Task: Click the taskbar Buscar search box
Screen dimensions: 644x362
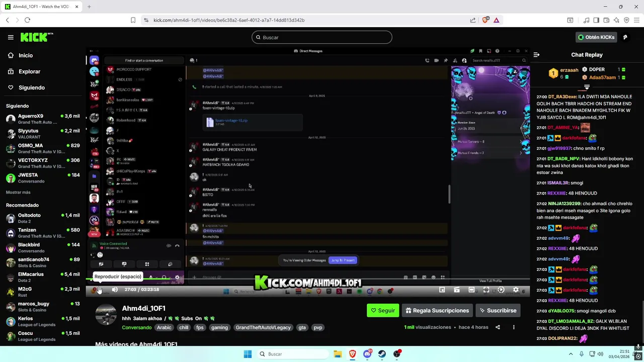Action: click(x=292, y=354)
